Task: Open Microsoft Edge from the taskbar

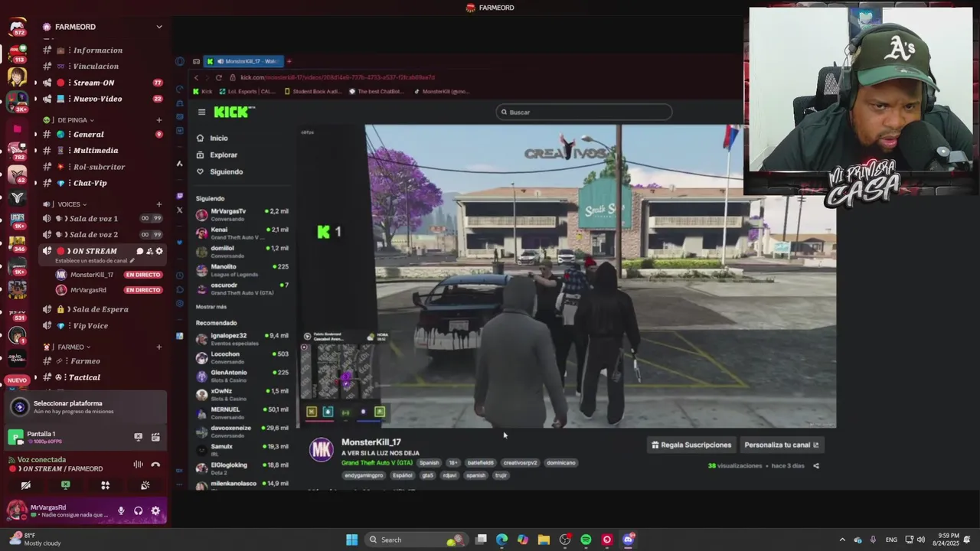Action: tap(501, 540)
